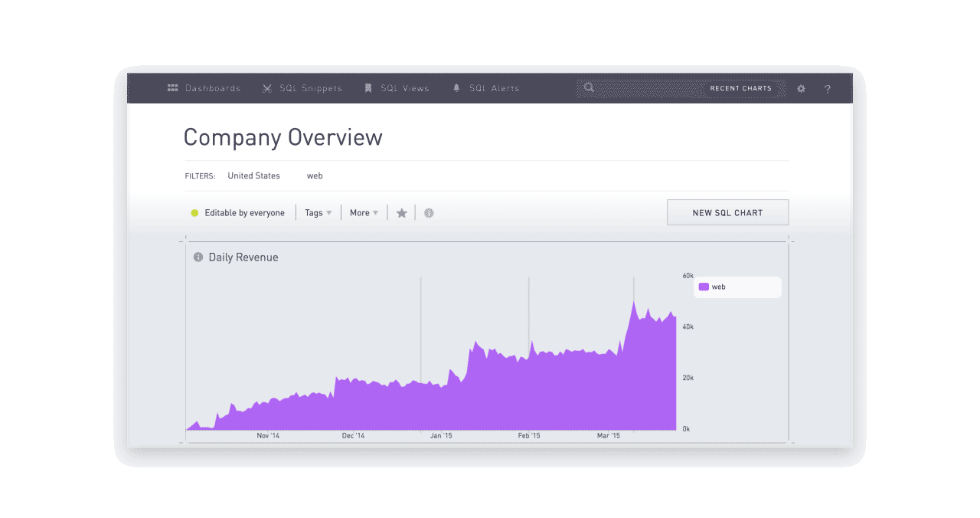Click the dashboard info icon beside the star
Image resolution: width=980 pixels, height=518 pixels.
[429, 213]
